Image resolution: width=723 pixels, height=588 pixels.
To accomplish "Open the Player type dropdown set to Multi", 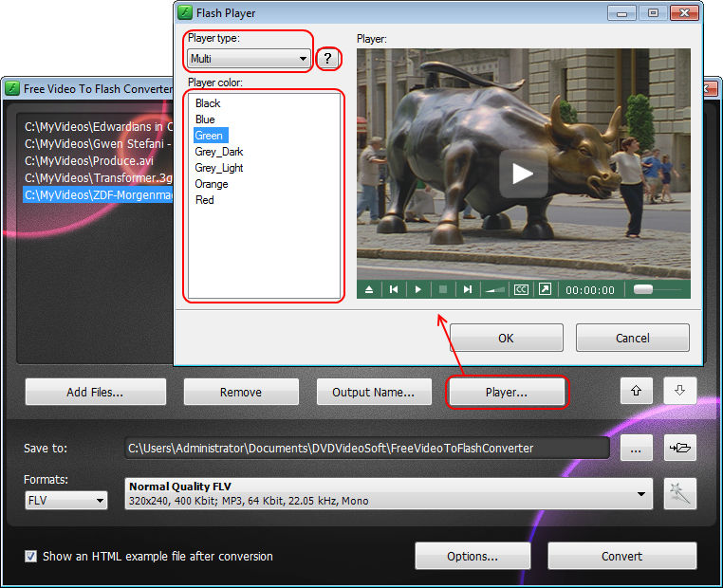I will tap(249, 59).
